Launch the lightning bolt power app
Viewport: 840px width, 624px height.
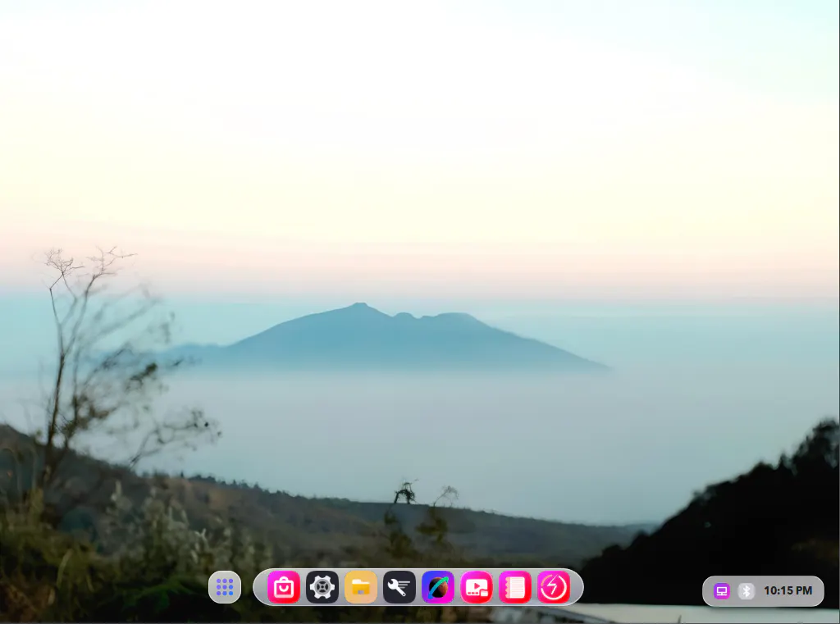click(554, 587)
